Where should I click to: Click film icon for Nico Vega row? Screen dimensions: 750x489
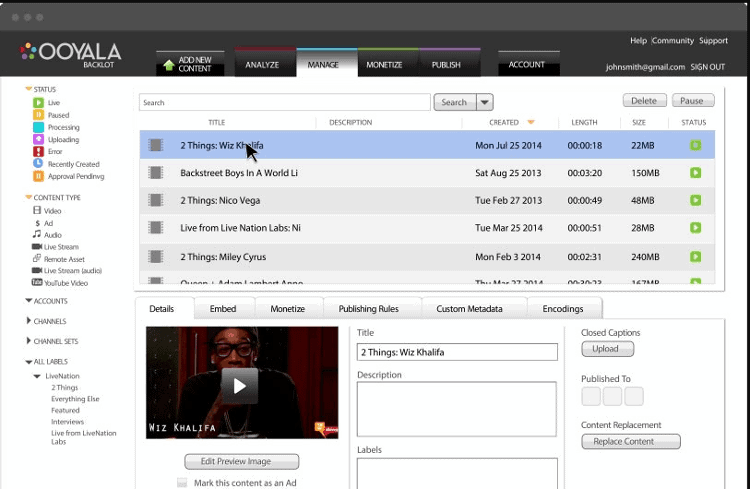[x=155, y=200]
